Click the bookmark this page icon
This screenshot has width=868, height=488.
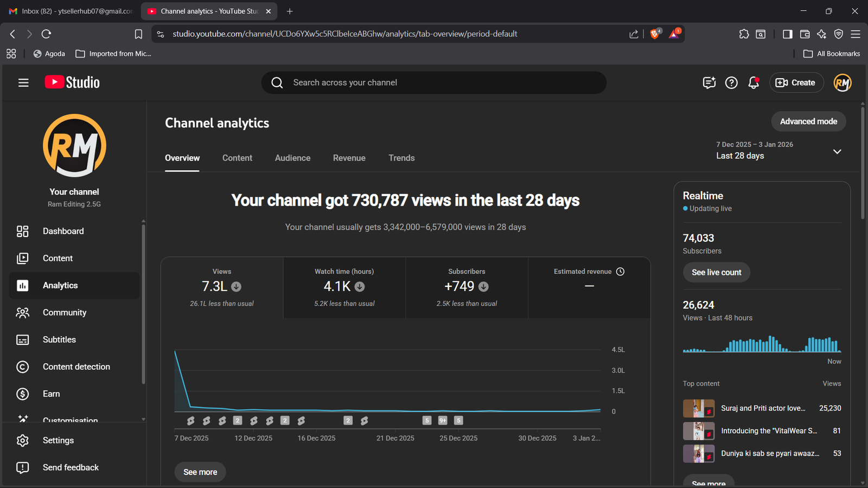(x=138, y=34)
